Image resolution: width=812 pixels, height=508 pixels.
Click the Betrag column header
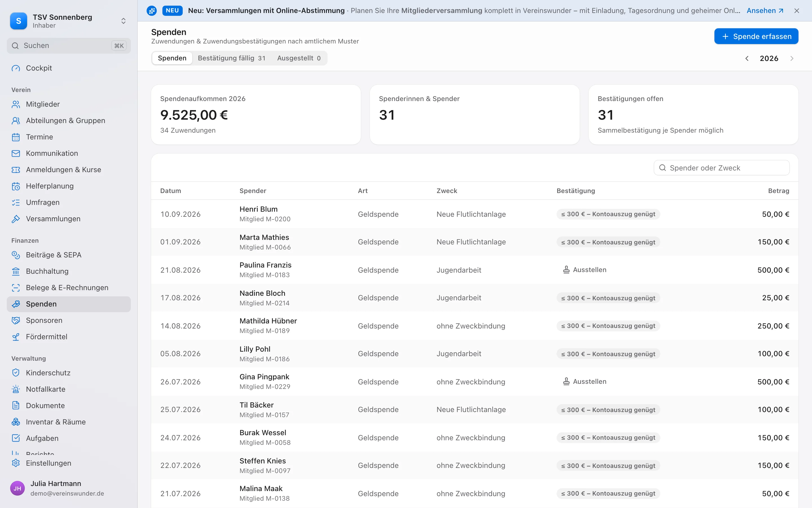click(x=778, y=191)
